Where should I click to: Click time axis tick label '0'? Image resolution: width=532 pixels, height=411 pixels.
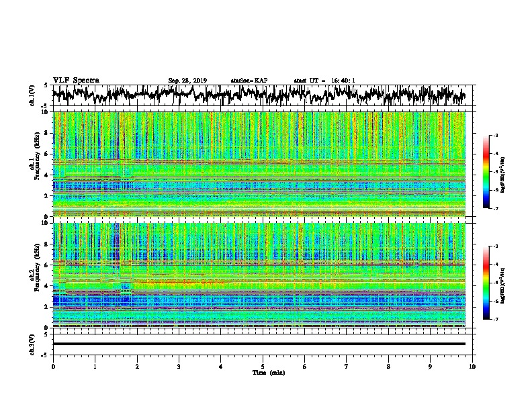coord(53,367)
